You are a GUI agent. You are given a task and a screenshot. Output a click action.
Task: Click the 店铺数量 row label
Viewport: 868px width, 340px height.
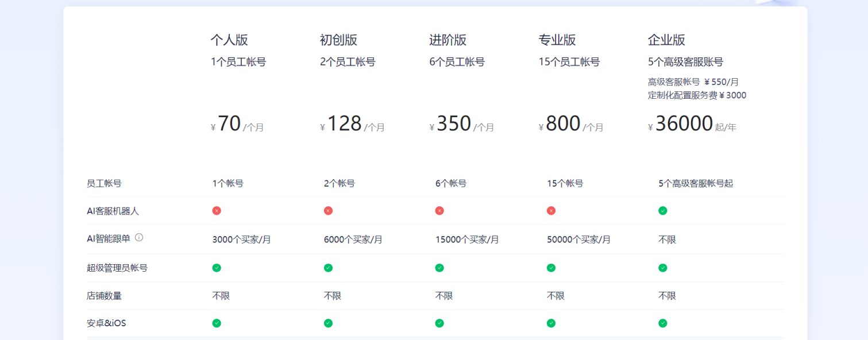[x=104, y=296]
